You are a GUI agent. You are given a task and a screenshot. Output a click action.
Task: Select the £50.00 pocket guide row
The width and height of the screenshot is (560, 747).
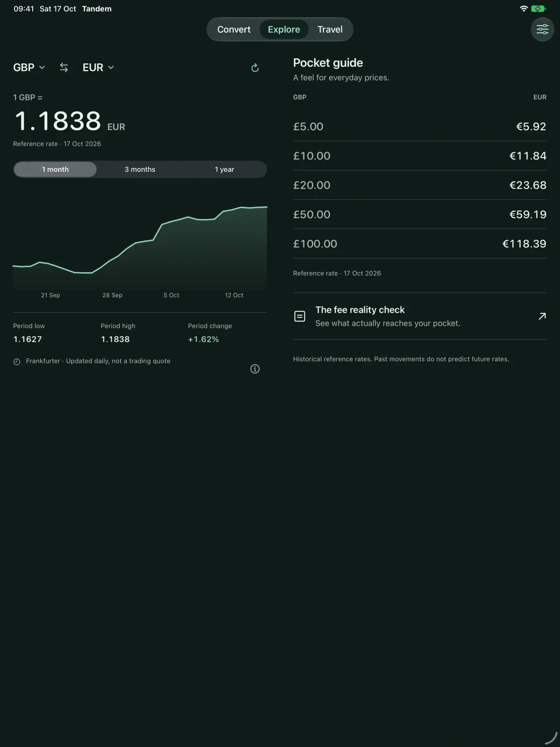pyautogui.click(x=420, y=215)
